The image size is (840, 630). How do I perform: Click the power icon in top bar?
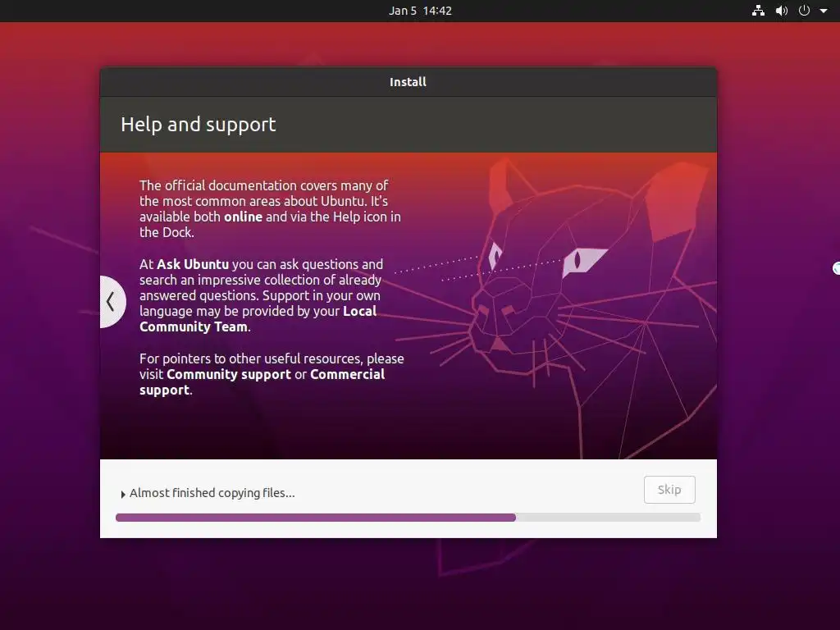(804, 11)
